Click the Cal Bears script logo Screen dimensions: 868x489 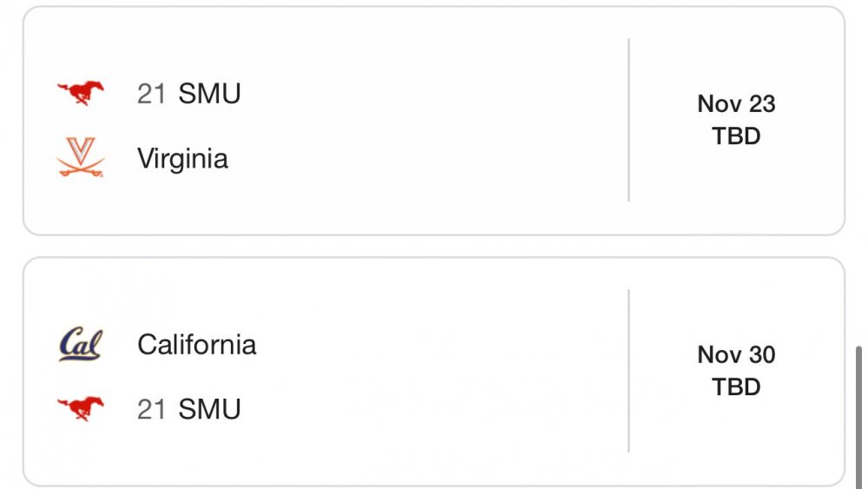tap(81, 344)
